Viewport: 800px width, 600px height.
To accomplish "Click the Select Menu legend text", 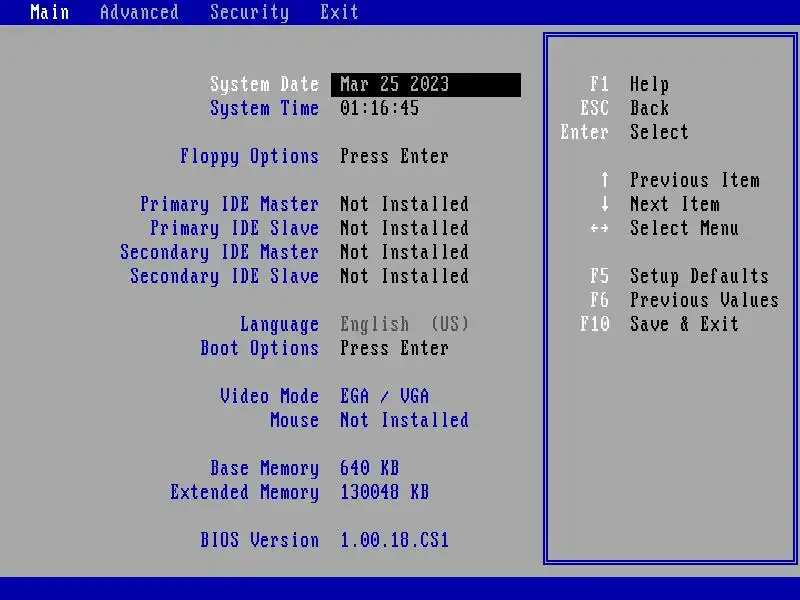I will click(684, 228).
